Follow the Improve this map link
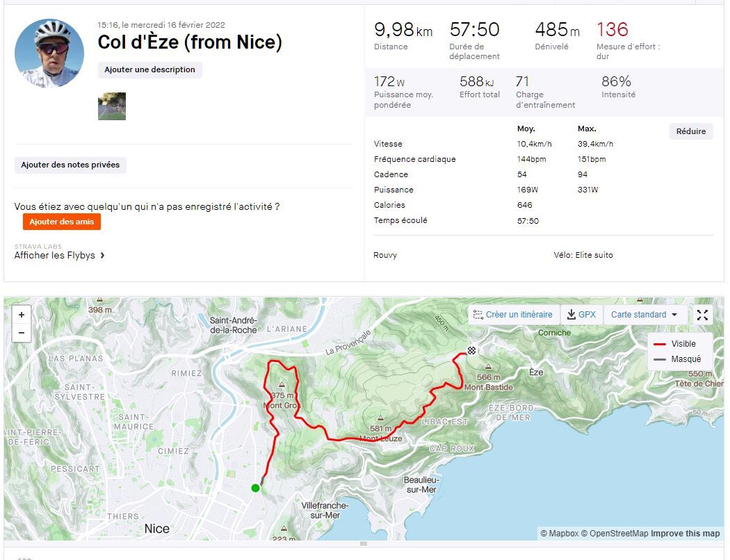The height and width of the screenshot is (560, 730). [x=685, y=534]
